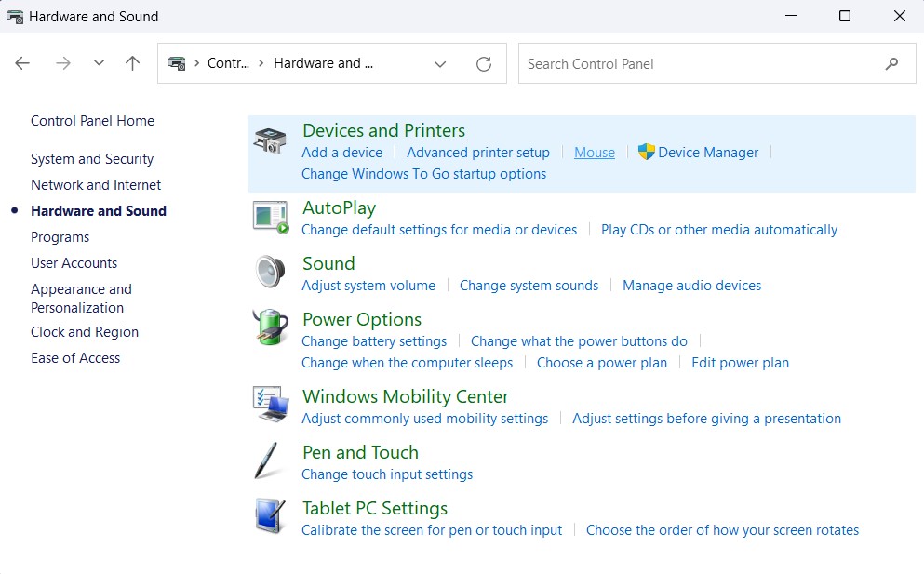Change when the computer sleeps

[x=408, y=363]
